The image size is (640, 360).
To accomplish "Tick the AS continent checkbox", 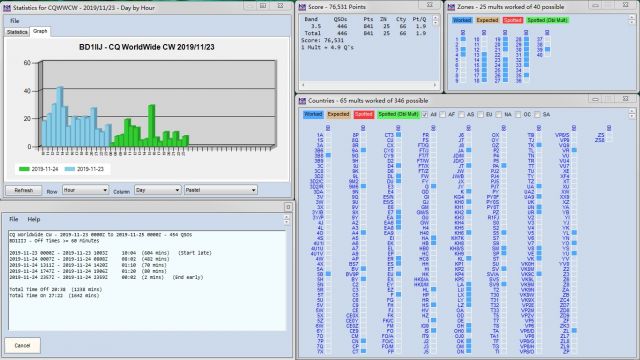I will tap(461, 115).
